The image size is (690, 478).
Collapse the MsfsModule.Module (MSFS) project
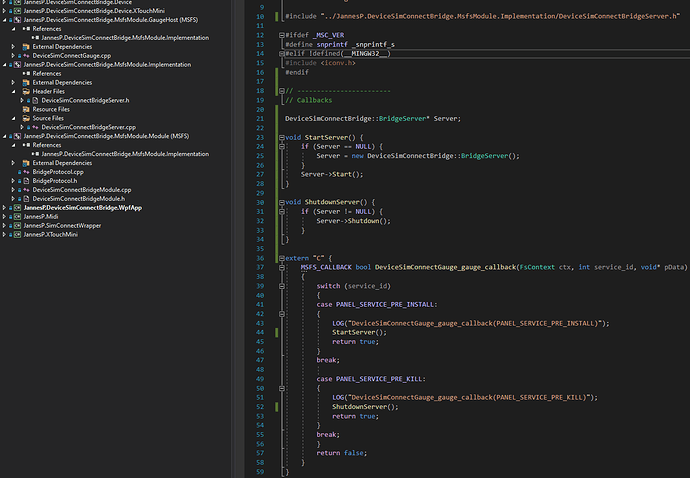click(4, 136)
